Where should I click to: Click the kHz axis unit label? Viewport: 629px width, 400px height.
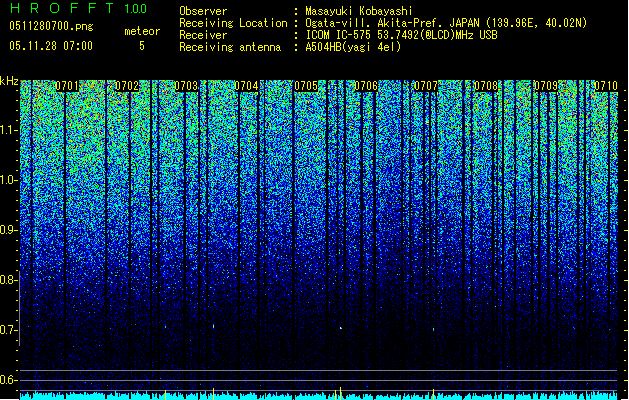click(x=9, y=81)
